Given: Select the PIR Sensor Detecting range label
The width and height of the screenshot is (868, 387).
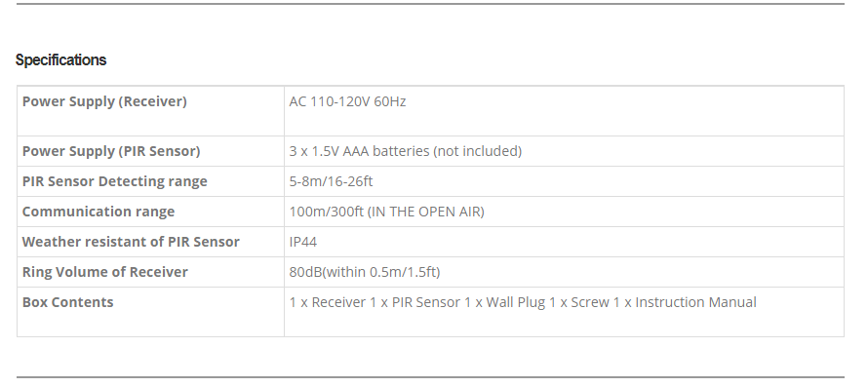Looking at the screenshot, I should point(114,181).
